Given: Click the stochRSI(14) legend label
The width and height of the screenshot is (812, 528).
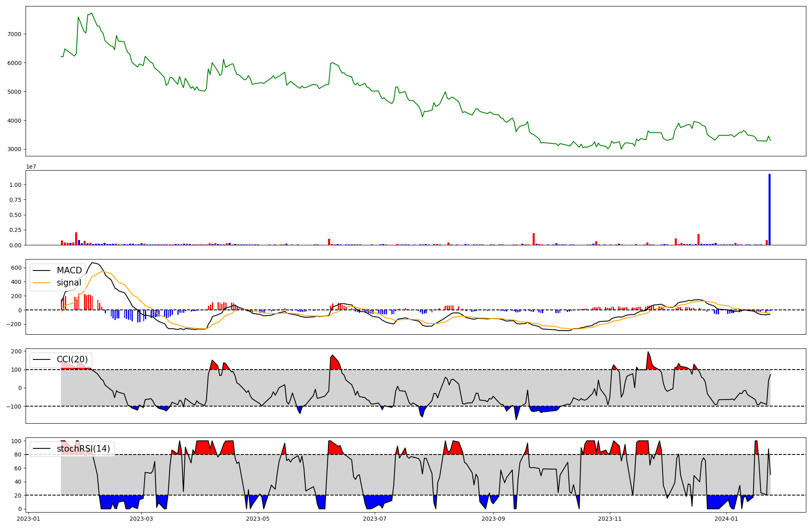Looking at the screenshot, I should coord(83,449).
